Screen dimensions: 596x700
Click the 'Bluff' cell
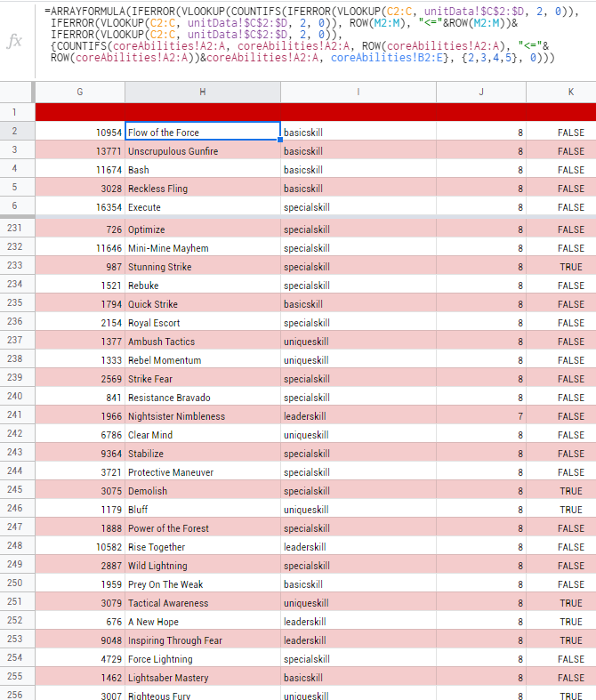[x=203, y=510]
